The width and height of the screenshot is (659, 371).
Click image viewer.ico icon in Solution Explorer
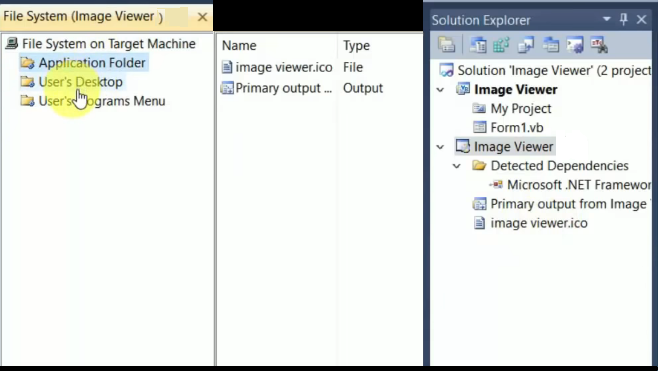(x=479, y=223)
